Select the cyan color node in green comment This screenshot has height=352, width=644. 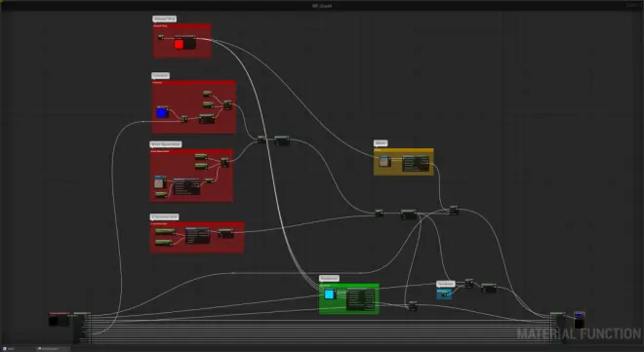330,293
